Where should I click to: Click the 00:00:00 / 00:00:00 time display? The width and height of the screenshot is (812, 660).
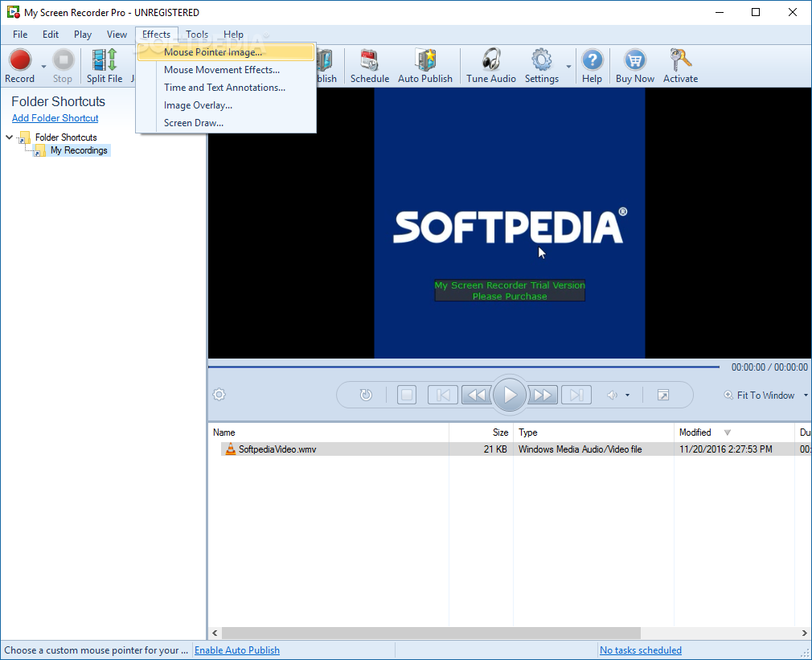(769, 367)
